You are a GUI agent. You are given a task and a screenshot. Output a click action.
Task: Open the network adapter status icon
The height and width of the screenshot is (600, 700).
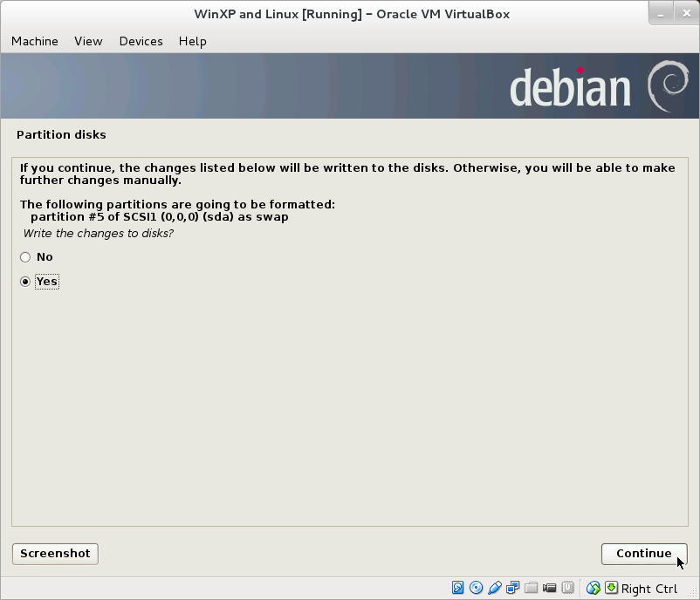pos(512,588)
